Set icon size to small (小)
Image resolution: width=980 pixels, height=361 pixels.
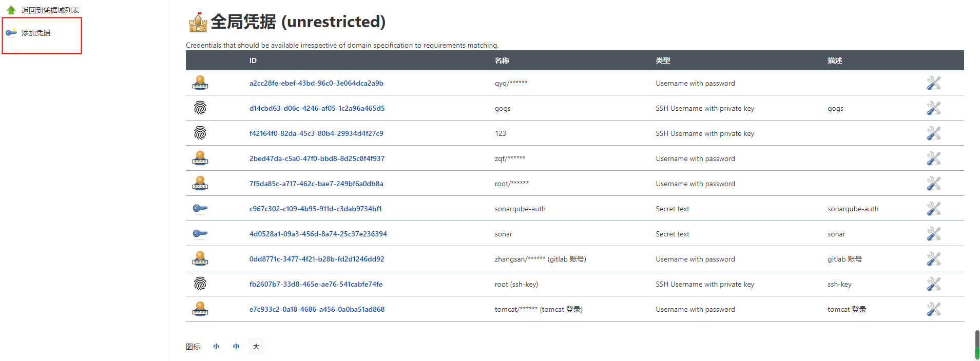point(216,347)
